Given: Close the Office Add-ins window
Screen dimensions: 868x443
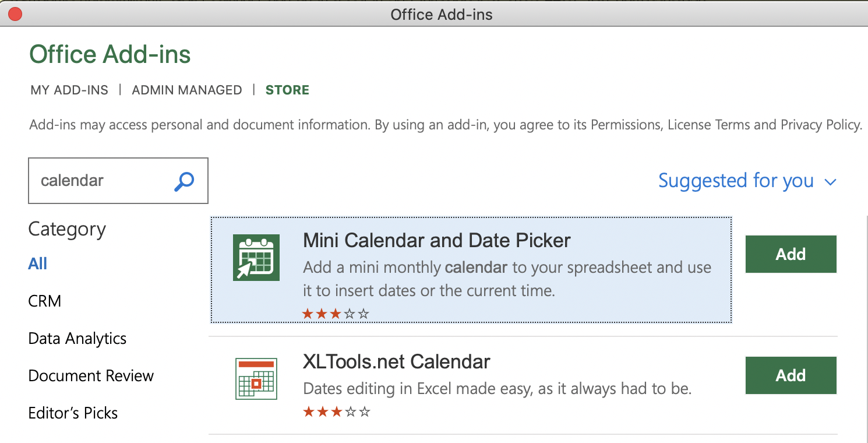Looking at the screenshot, I should pos(15,14).
